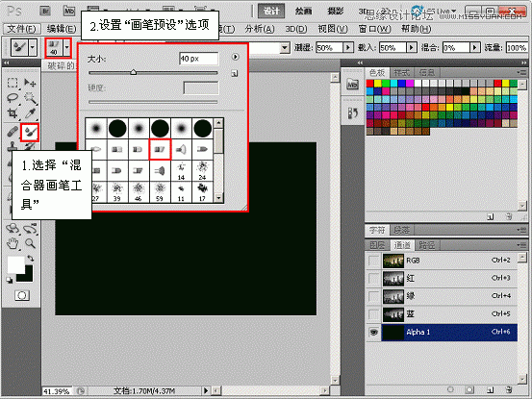
Task: Select the Alpha 1 channel thumbnail
Action: 393,332
